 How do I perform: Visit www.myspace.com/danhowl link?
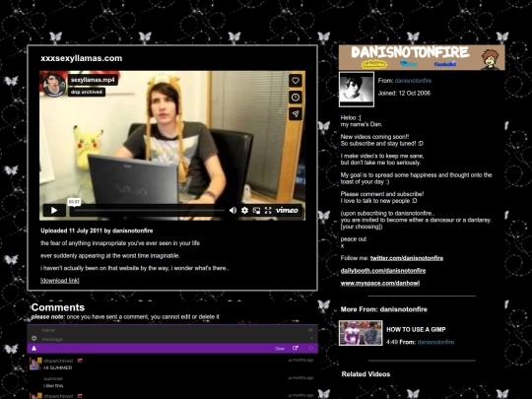pos(380,284)
